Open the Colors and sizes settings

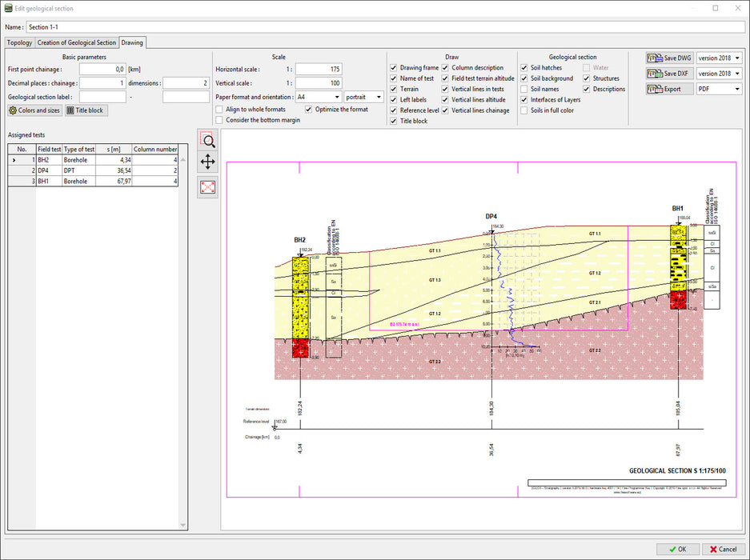[34, 110]
